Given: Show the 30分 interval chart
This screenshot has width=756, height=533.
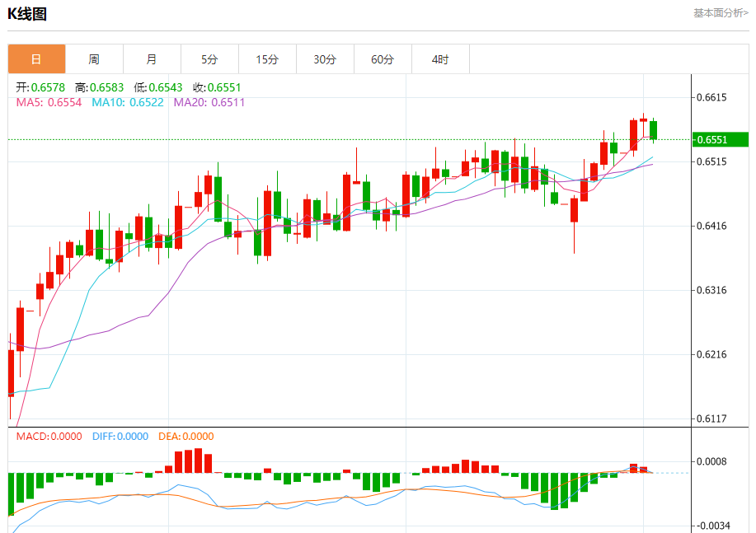Looking at the screenshot, I should (x=325, y=59).
